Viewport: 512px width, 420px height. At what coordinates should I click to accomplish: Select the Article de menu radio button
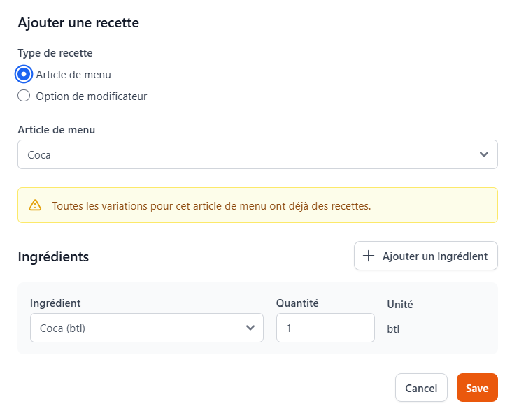pyautogui.click(x=24, y=74)
